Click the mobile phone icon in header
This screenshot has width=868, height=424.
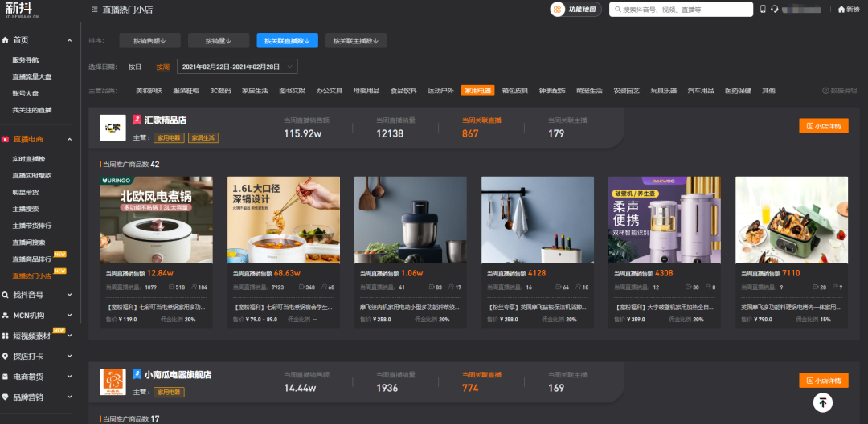tap(763, 10)
